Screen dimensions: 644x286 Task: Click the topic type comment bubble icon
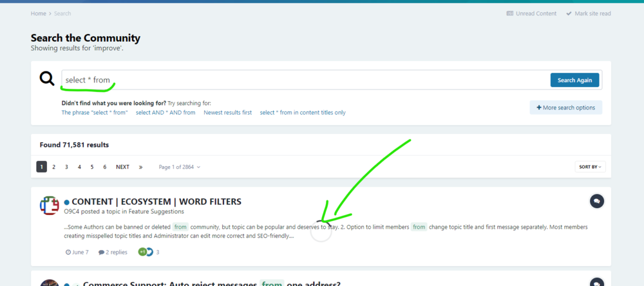pyautogui.click(x=597, y=201)
